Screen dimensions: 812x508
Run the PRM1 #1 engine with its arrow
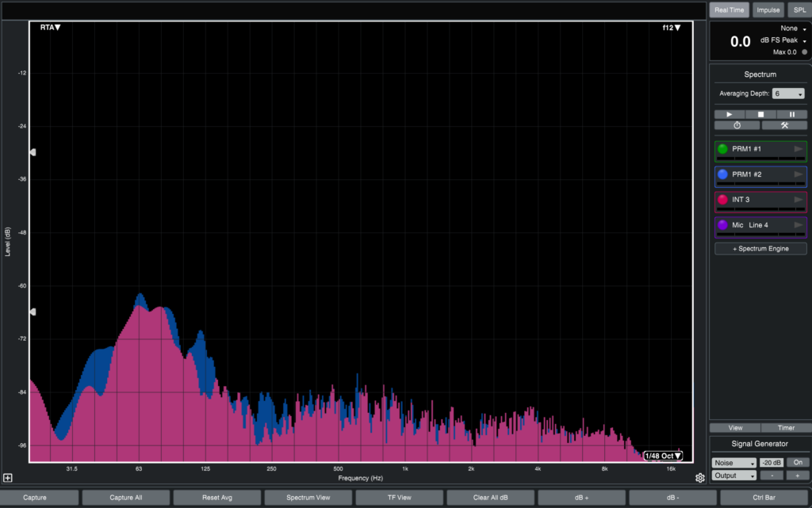pyautogui.click(x=799, y=149)
